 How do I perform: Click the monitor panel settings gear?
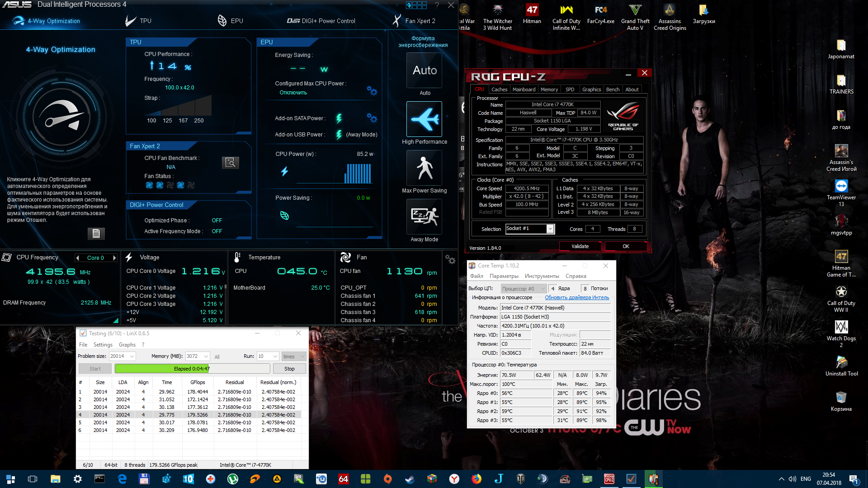click(450, 259)
